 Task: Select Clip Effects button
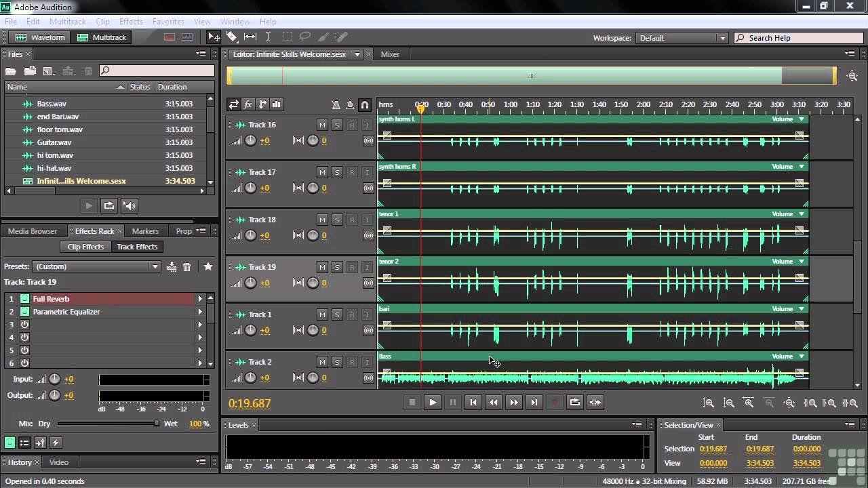click(85, 247)
